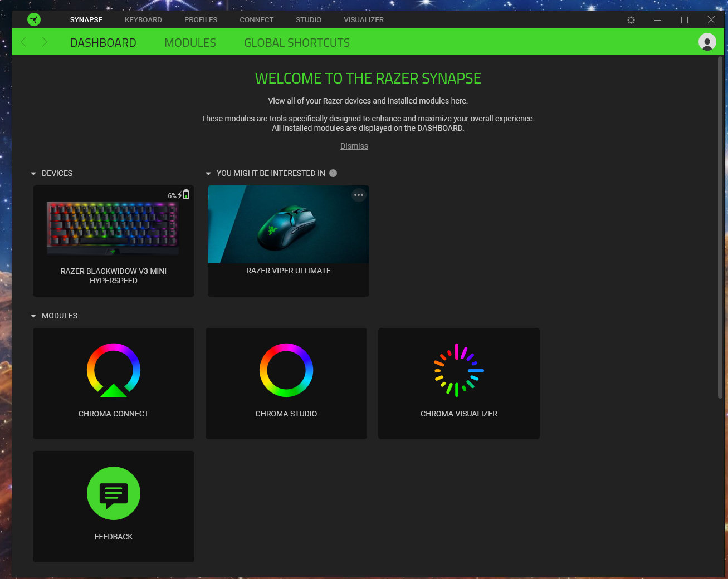728x579 pixels.
Task: Open the Profiles top tab
Action: point(201,19)
